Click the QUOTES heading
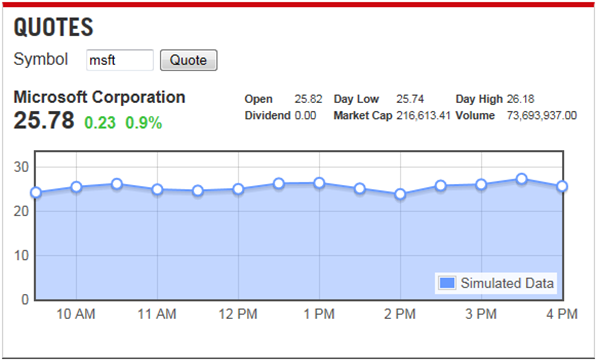Screen dimensions: 597x361 53,27
